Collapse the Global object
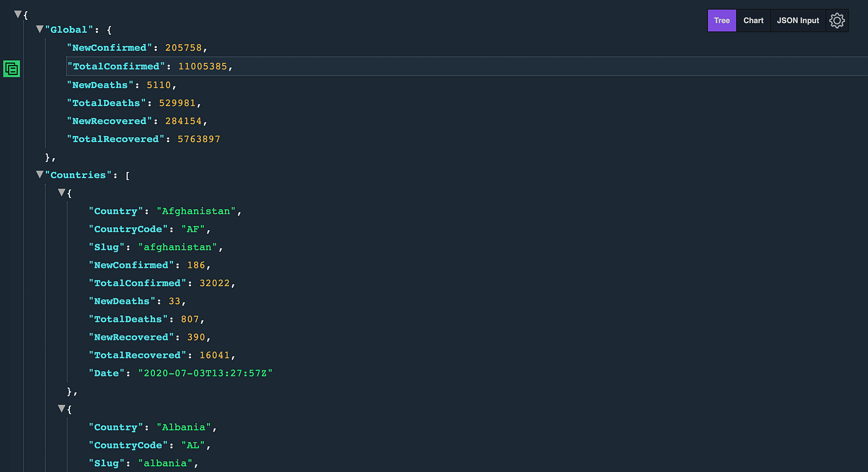Image resolution: width=868 pixels, height=472 pixels. point(40,29)
